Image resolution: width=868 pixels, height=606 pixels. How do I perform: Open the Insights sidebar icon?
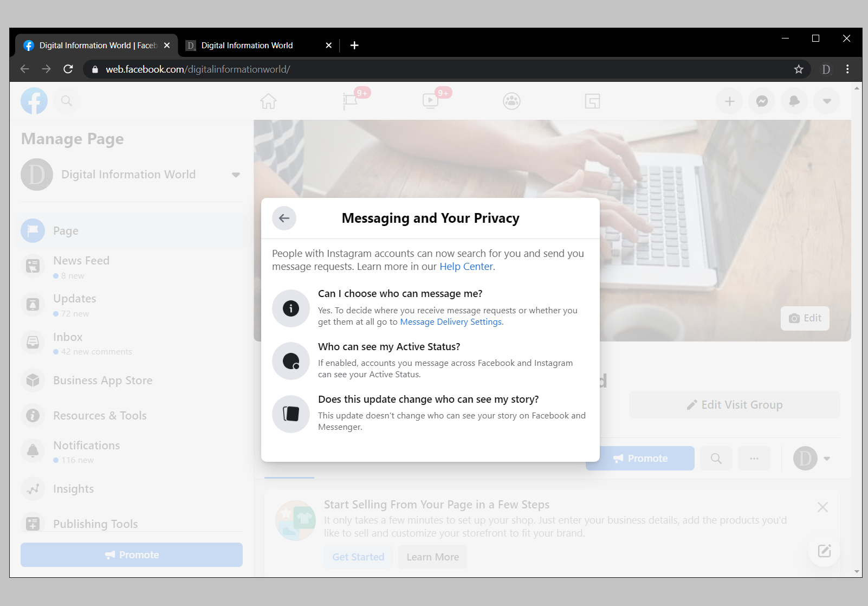[x=33, y=488]
